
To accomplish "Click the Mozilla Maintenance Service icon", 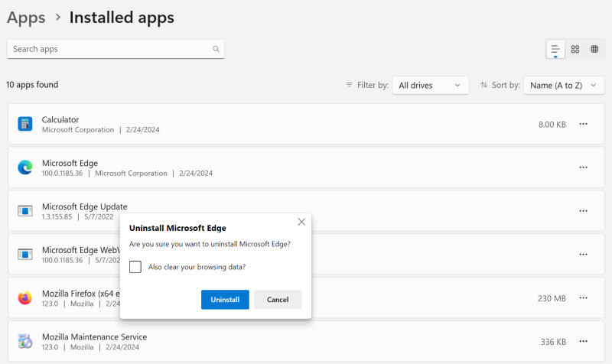I will [25, 341].
